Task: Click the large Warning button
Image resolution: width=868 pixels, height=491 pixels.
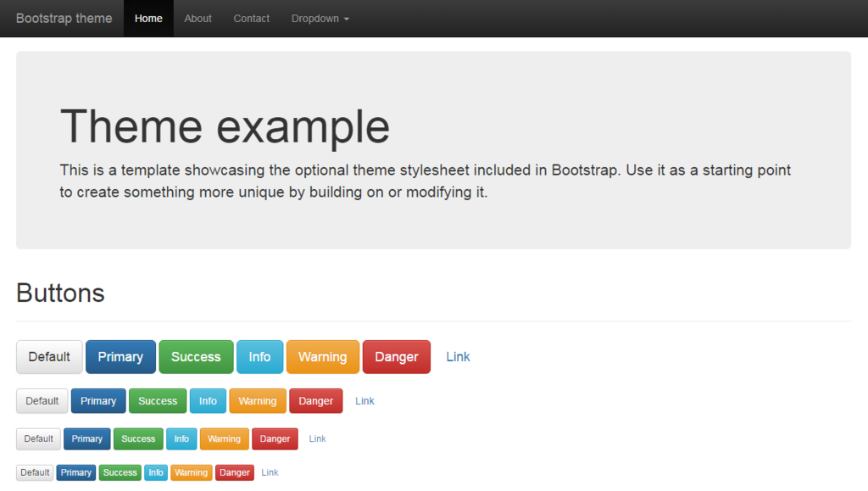Action: (x=322, y=357)
